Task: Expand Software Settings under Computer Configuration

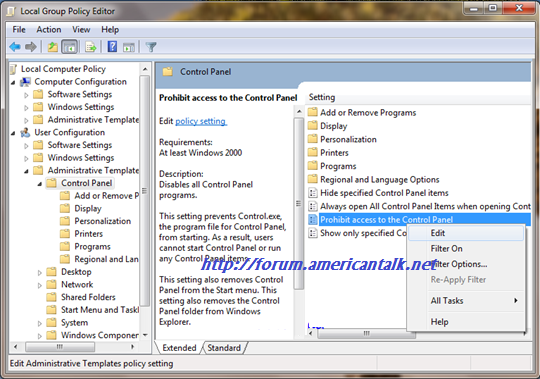Action: click(26, 95)
